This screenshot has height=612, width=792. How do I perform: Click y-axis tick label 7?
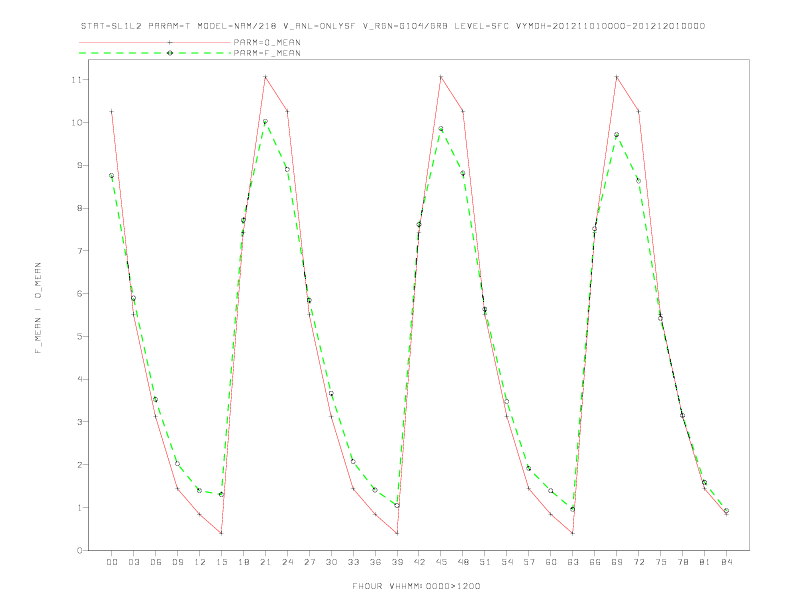click(x=80, y=251)
